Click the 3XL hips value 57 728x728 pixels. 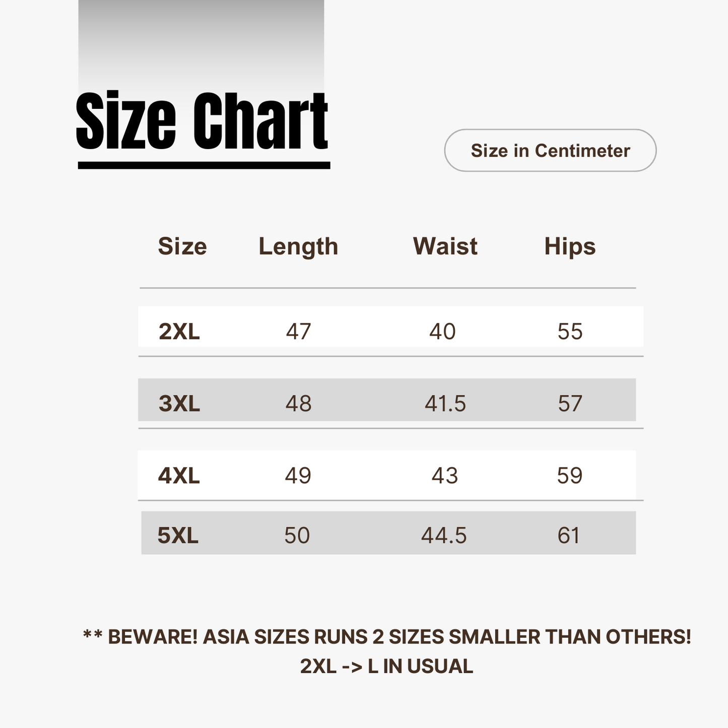click(570, 404)
